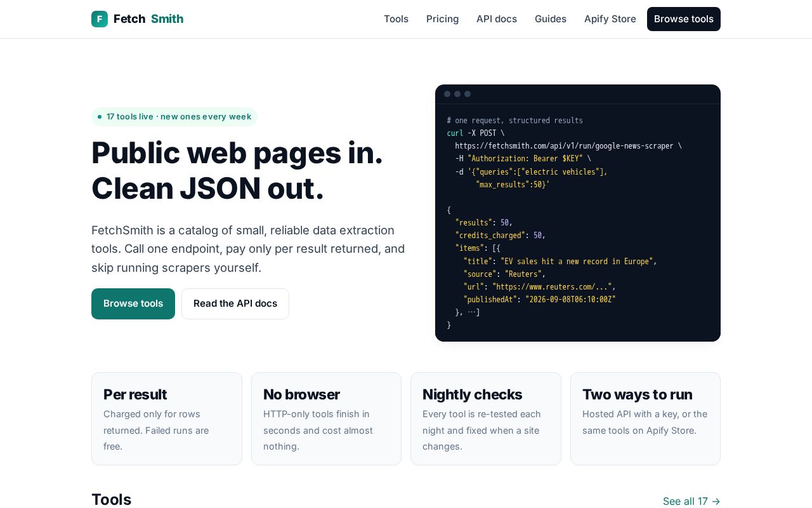Image resolution: width=812 pixels, height=508 pixels.
Task: Click the dark Browse tools button in the header
Action: coord(684,19)
